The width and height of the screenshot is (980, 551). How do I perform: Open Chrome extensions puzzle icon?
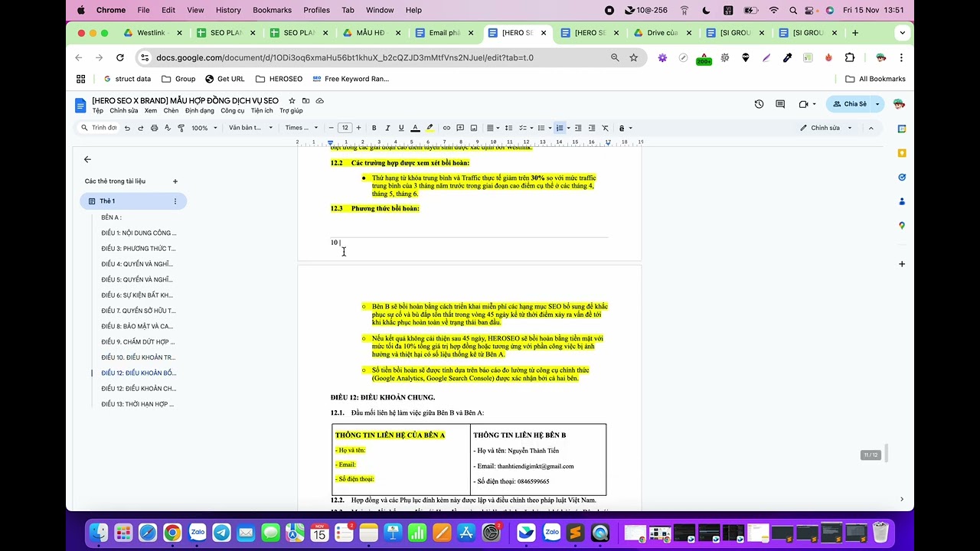tap(849, 57)
